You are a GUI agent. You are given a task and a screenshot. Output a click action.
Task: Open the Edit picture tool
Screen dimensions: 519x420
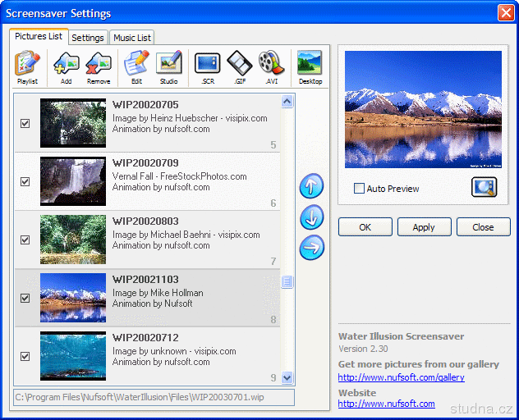pyautogui.click(x=135, y=67)
